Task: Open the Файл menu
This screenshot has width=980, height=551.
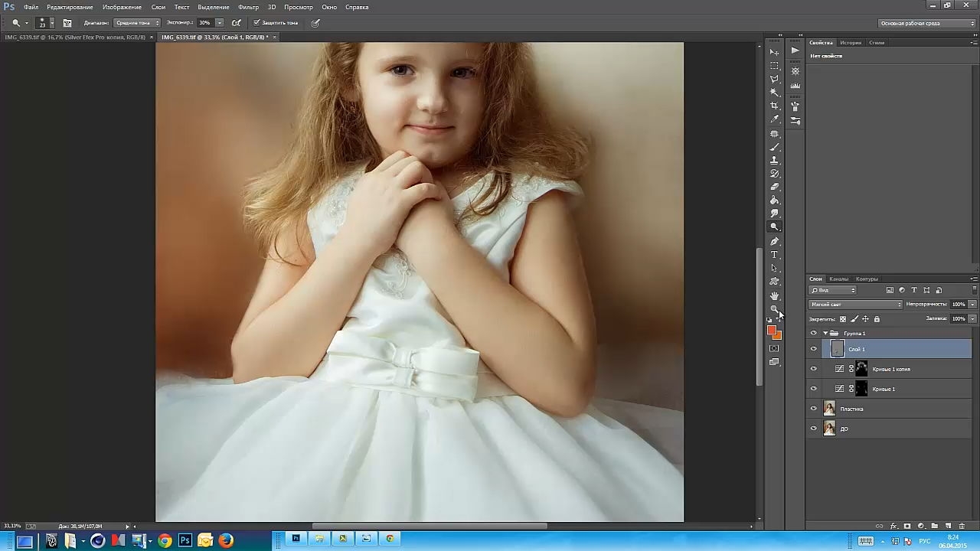Action: 31,7
